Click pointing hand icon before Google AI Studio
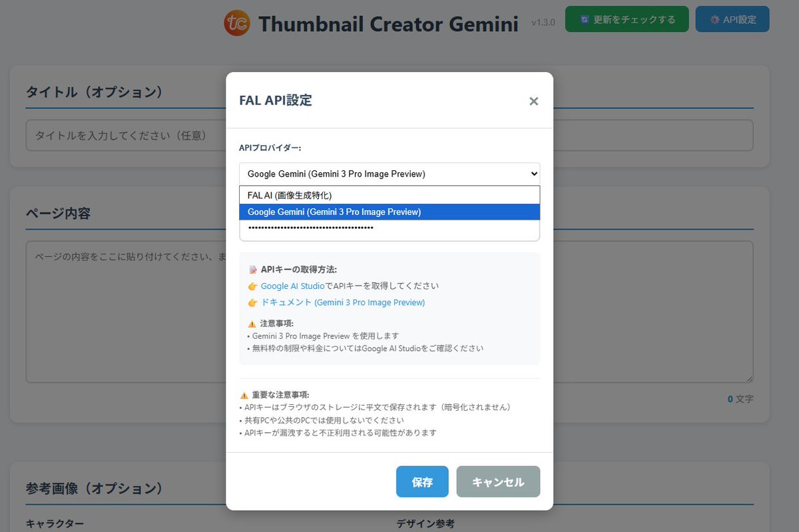Screen dimensions: 799x532 [252, 286]
